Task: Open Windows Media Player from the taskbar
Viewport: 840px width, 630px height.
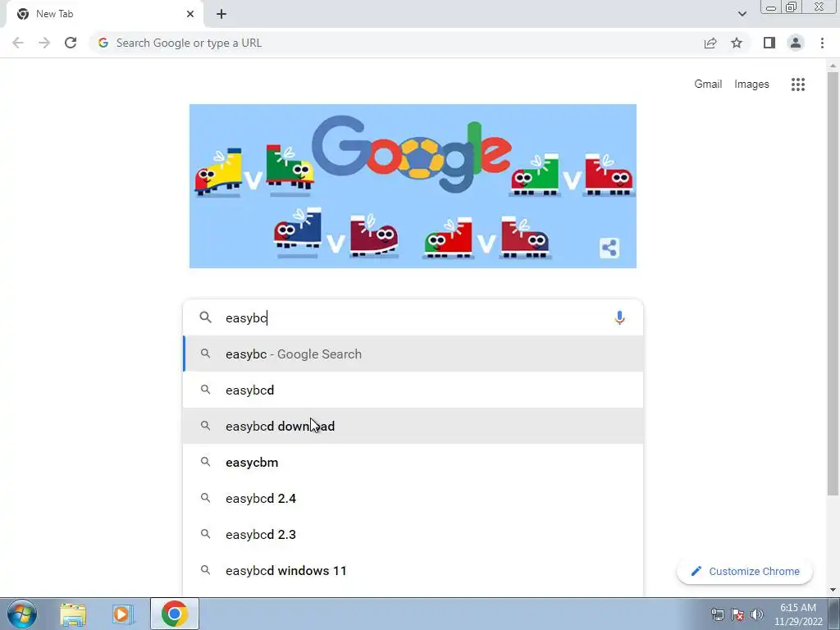Action: pyautogui.click(x=123, y=614)
